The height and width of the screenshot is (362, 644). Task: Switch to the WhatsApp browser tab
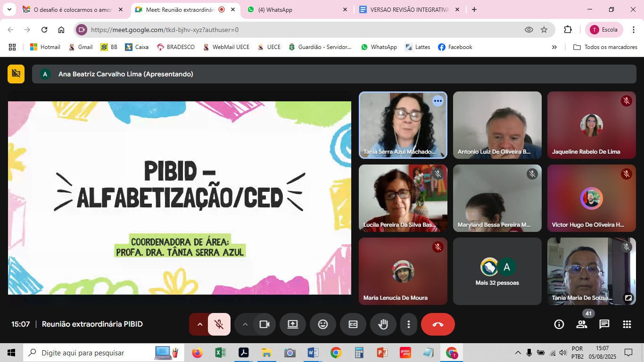point(297,9)
